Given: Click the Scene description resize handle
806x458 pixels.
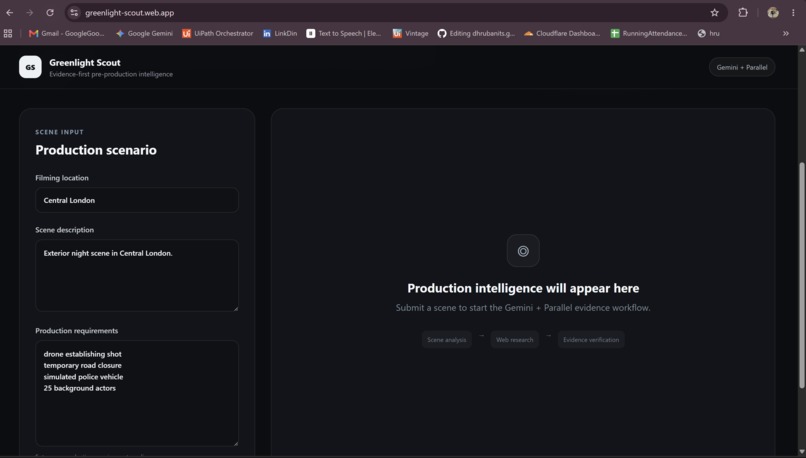Looking at the screenshot, I should click(x=235, y=308).
